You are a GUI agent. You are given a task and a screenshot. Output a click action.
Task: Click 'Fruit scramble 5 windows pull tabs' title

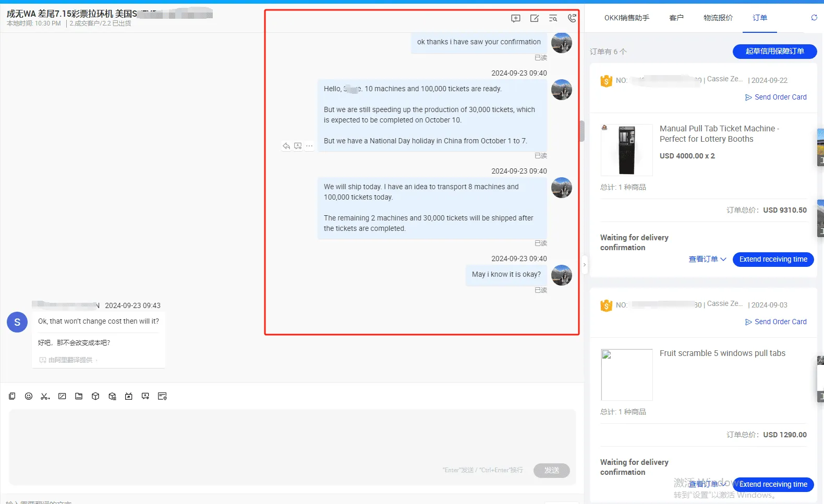(x=722, y=353)
